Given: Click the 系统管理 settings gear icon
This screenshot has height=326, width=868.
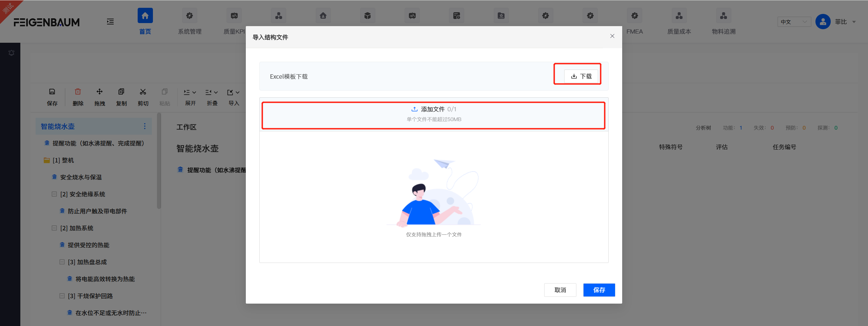Looking at the screenshot, I should pos(190,15).
